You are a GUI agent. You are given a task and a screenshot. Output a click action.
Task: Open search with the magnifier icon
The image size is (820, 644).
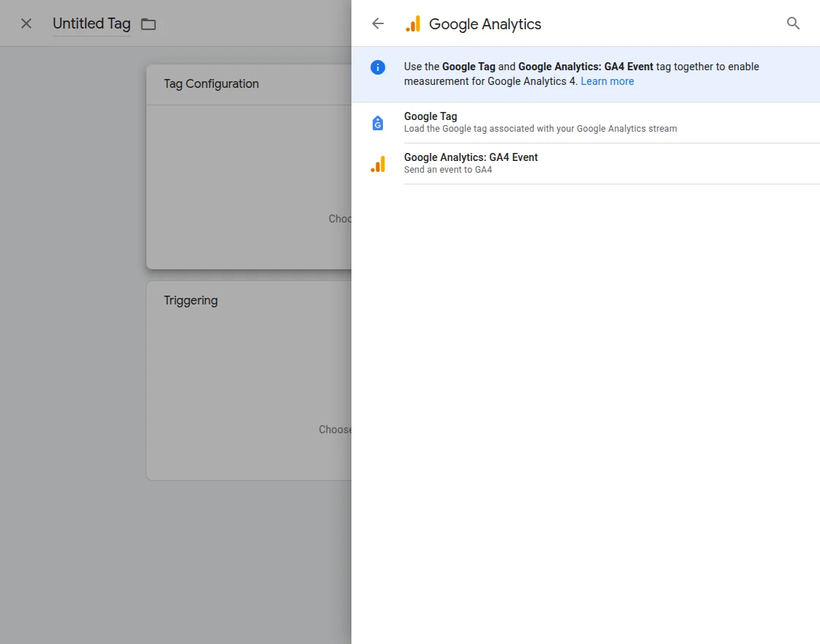793,23
